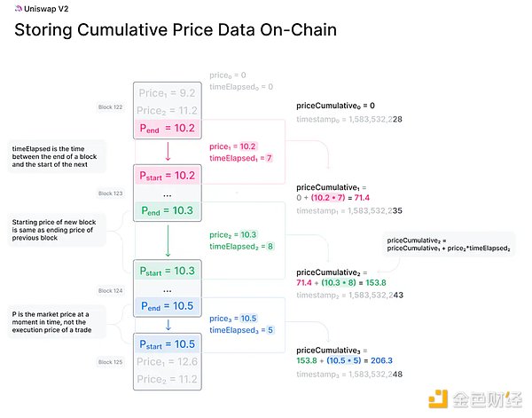Click the pink price1 = 10.2 label
The image size is (532, 418).
(233, 146)
